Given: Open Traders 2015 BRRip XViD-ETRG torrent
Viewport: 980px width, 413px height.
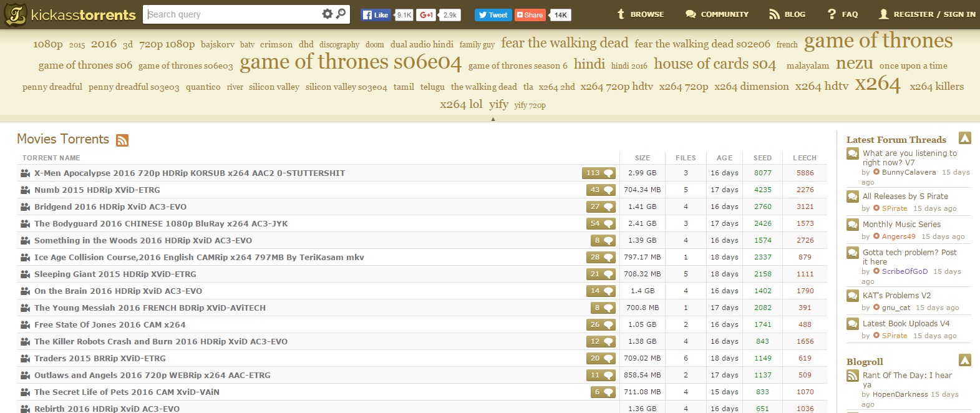Looking at the screenshot, I should click(100, 358).
